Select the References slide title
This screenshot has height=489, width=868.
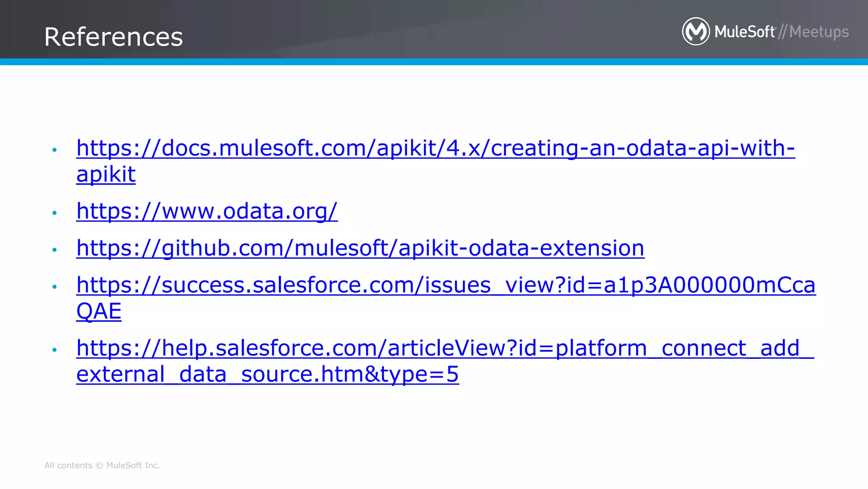(113, 37)
